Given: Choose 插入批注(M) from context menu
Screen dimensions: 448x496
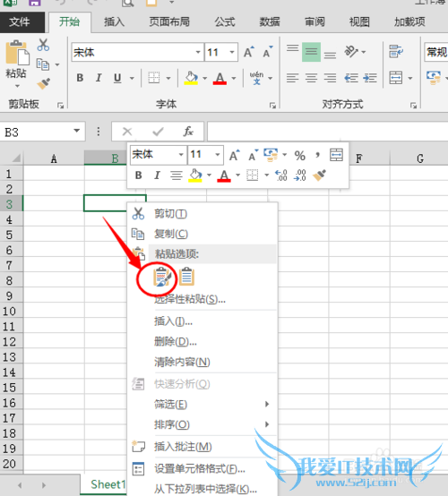Looking at the screenshot, I should coord(202,447).
